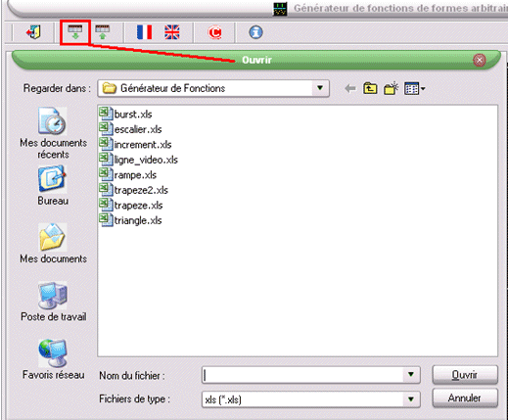Expand the 'Regarder dans' folder dropdown

320,88
